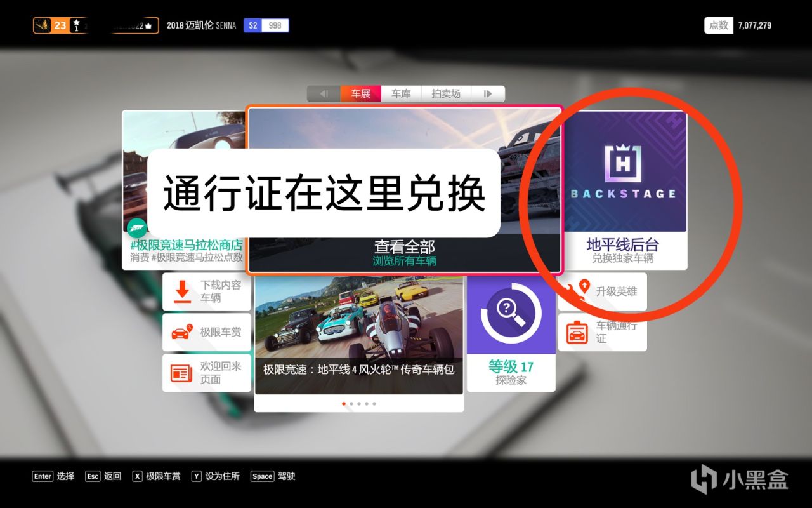The width and height of the screenshot is (812, 508).
Task: Open the 地平线后台 Backstage tile
Action: (625, 190)
